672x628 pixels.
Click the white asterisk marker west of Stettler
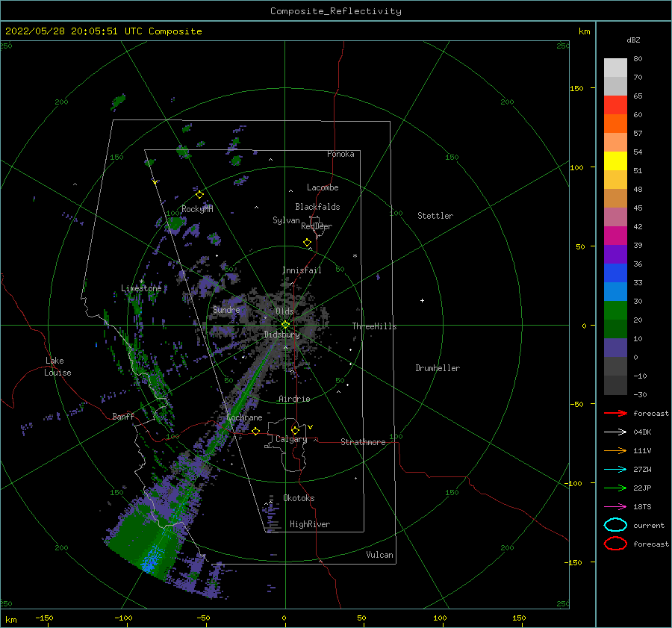(355, 256)
